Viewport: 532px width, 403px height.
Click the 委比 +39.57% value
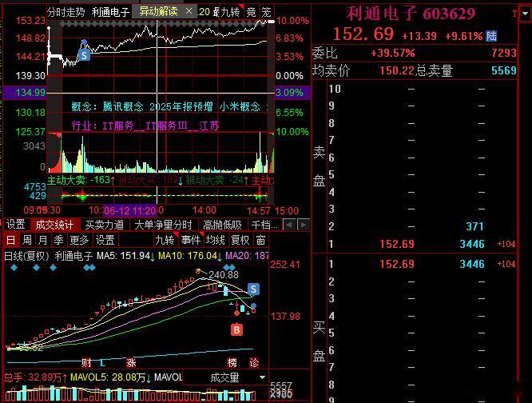pyautogui.click(x=392, y=53)
